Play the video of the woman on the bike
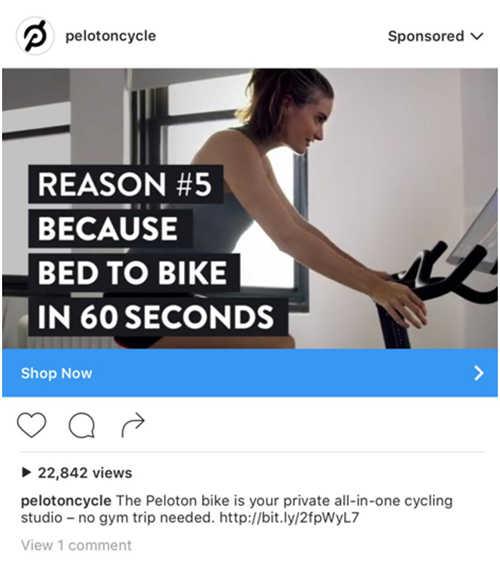 point(250,208)
